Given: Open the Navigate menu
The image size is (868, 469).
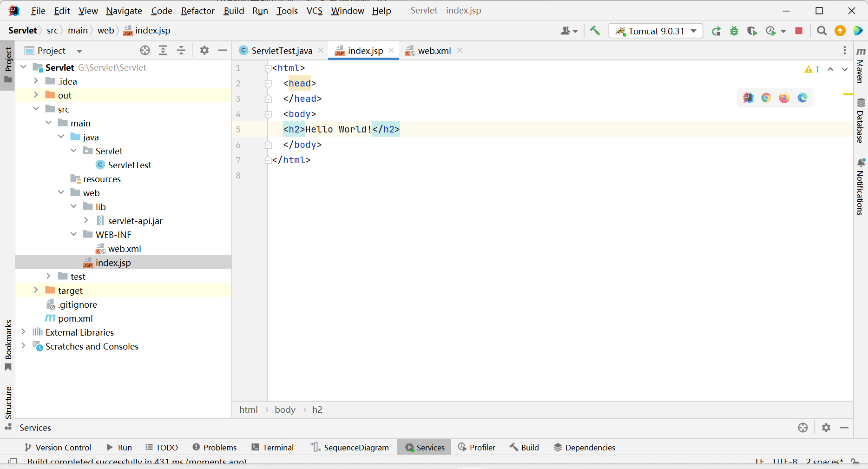Looking at the screenshot, I should click(x=124, y=11).
